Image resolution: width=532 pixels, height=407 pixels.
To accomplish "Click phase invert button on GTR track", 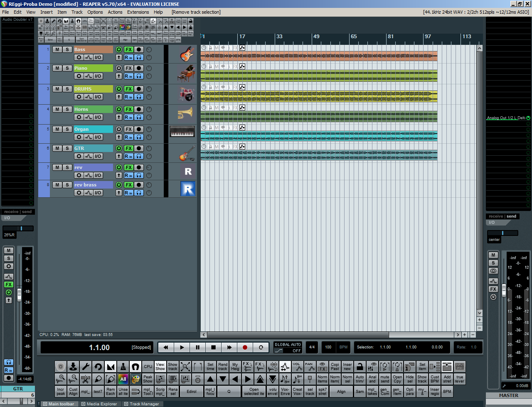I will pyautogui.click(x=79, y=156).
